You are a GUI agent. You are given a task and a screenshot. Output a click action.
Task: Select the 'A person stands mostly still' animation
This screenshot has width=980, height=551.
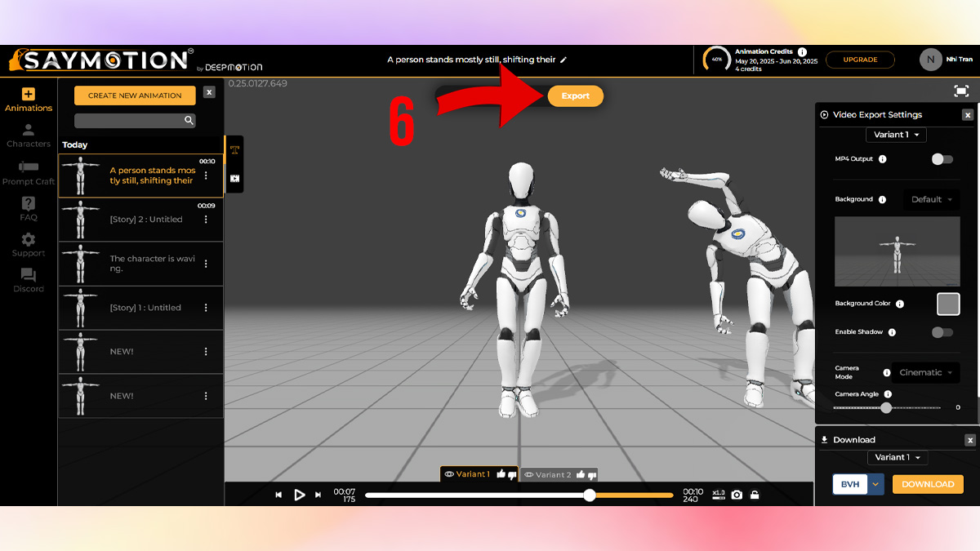[140, 176]
